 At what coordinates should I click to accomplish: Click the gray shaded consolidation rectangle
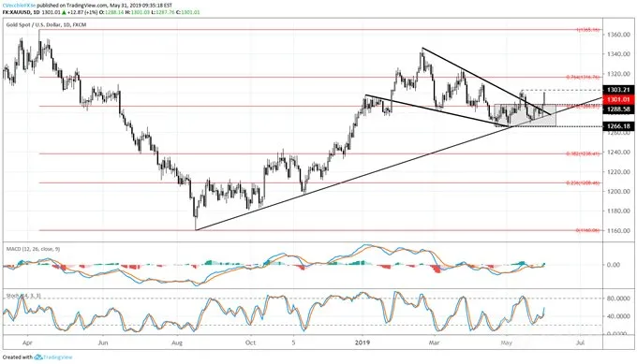[x=525, y=115]
